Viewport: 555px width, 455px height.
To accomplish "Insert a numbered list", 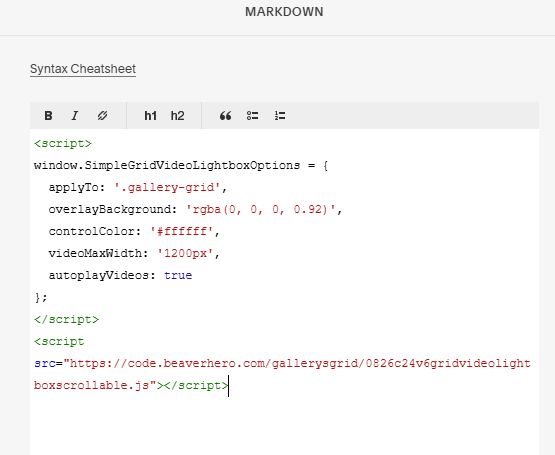I will click(x=280, y=116).
